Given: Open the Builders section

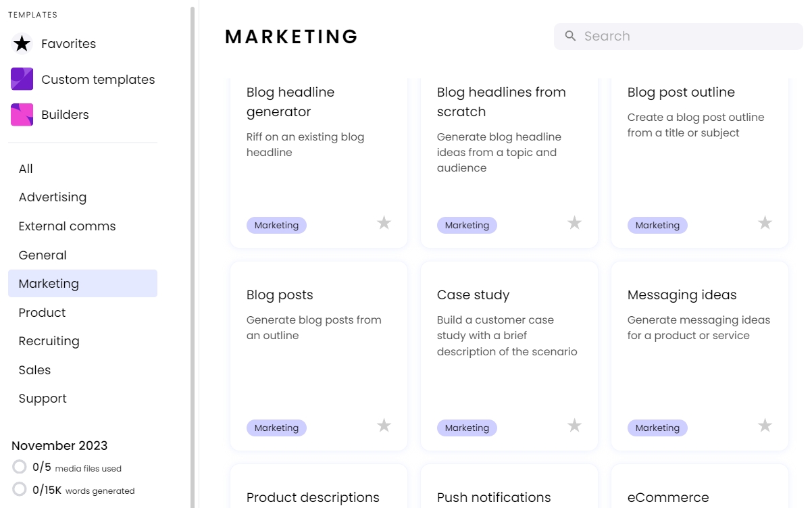Looking at the screenshot, I should click(x=65, y=115).
